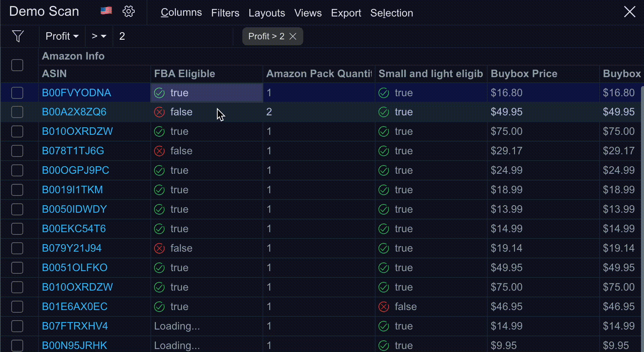Open the greater-than operator dropdown

point(99,36)
